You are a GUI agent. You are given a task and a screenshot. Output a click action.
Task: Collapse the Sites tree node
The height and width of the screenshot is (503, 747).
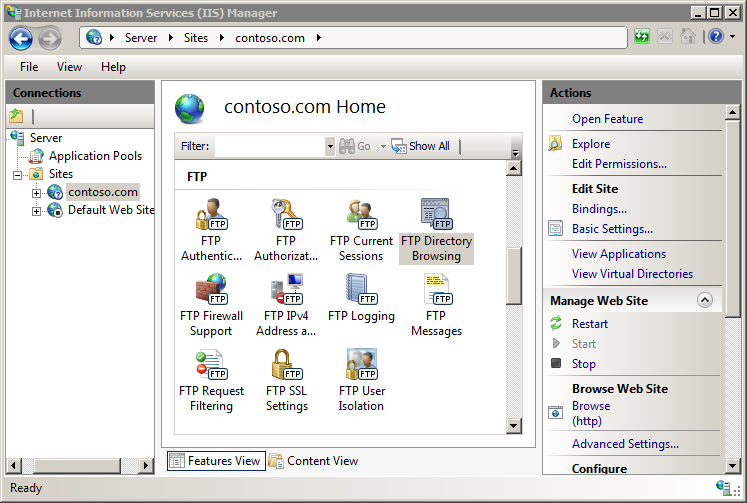[18, 175]
